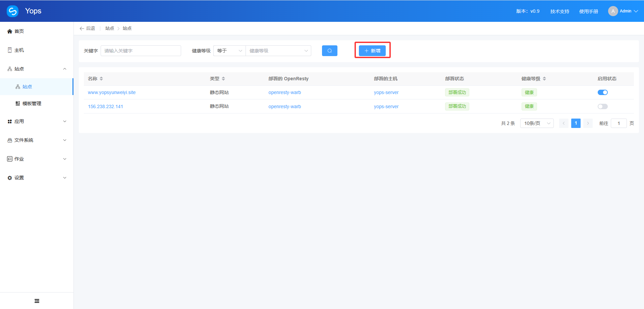Open the 健康等级 value dropdown
The height and width of the screenshot is (309, 644).
pos(278,51)
